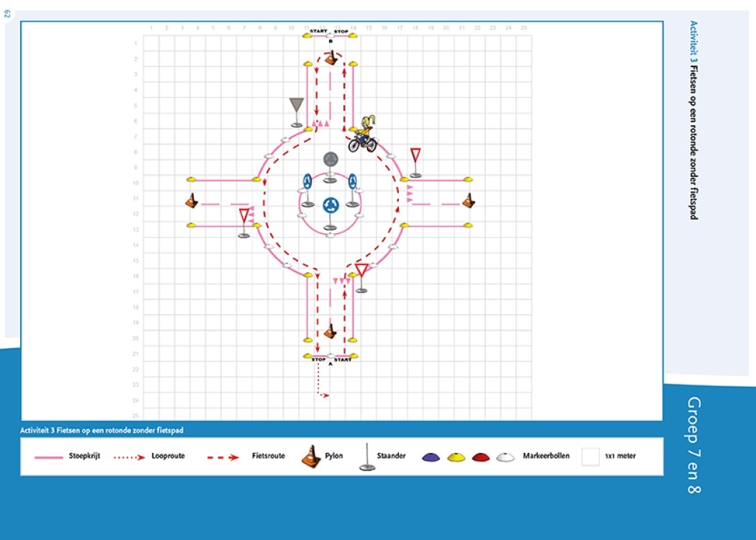Click the Pylon icon in the legend
Viewport: 756px width, 540px height.
coord(311,456)
